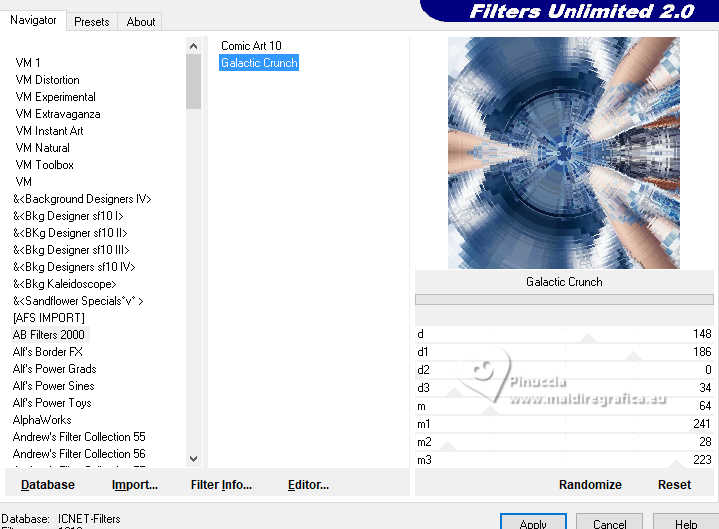Choose &<Sandflower Specials°v°> category

(x=78, y=301)
